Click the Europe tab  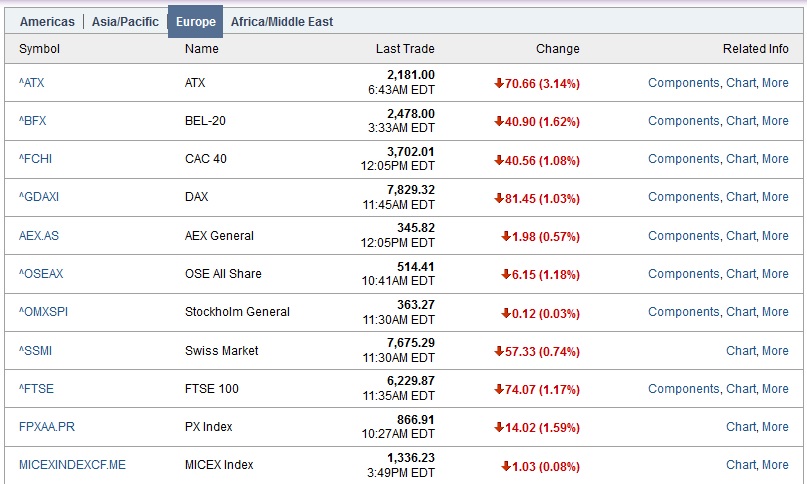click(196, 22)
